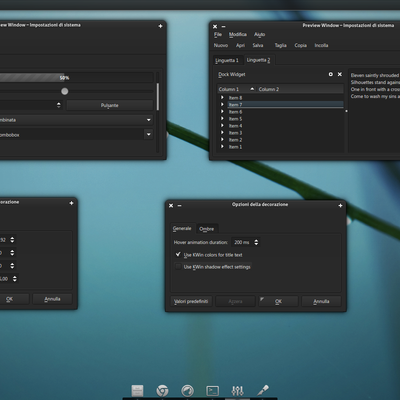Image resolution: width=400 pixels, height=400 pixels.
Task: Open the Aiuto menu
Action: [x=259, y=34]
